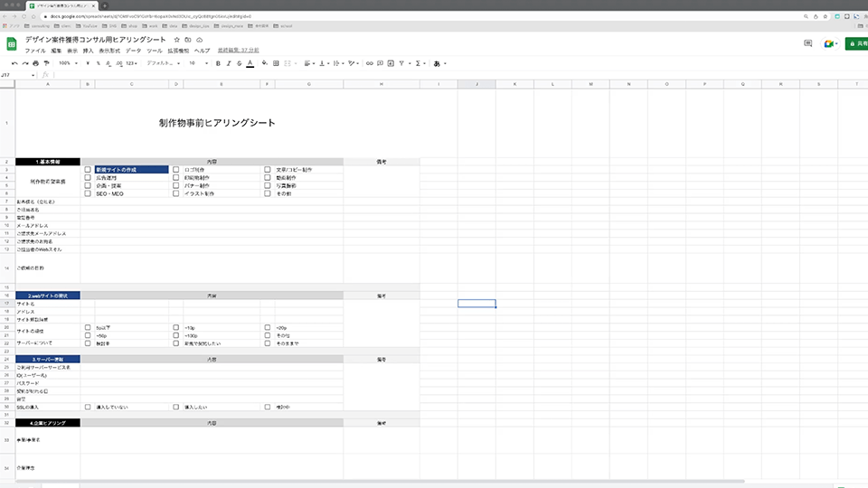Open the ファイル menu

pyautogui.click(x=34, y=51)
